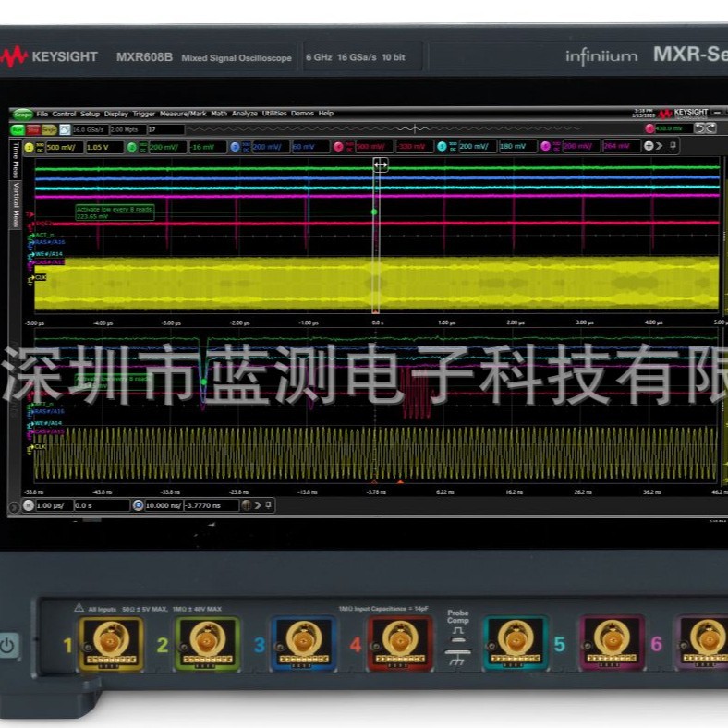Click the autoscale icon beside Single
The width and height of the screenshot is (728, 728).
tap(65, 130)
